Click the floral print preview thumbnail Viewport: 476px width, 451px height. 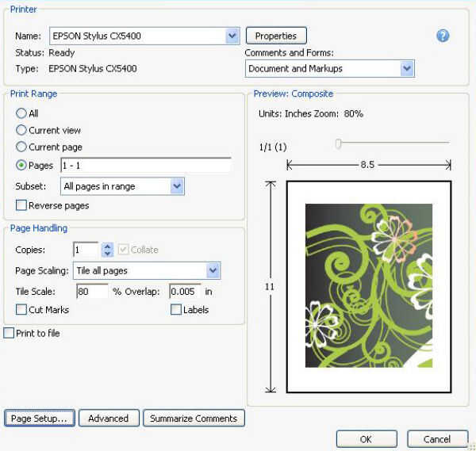[x=369, y=285]
